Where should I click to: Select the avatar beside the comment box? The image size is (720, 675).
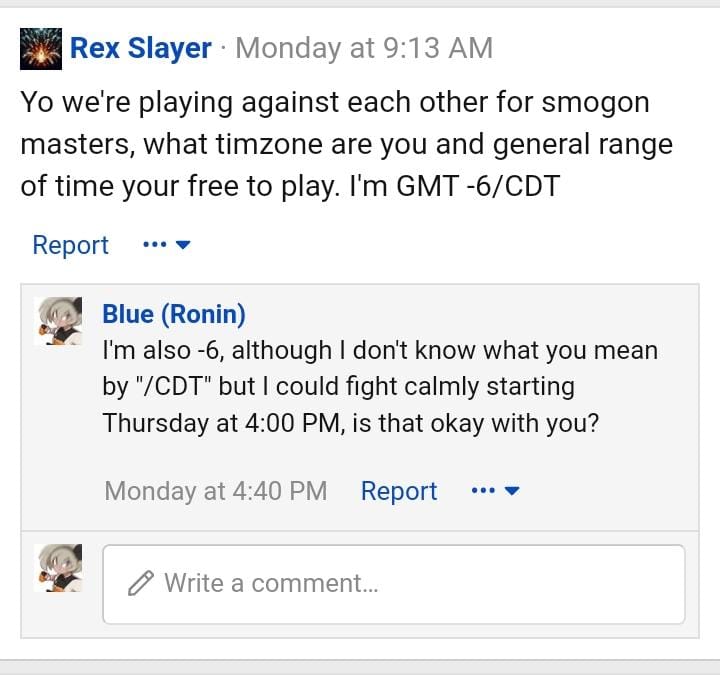point(58,568)
